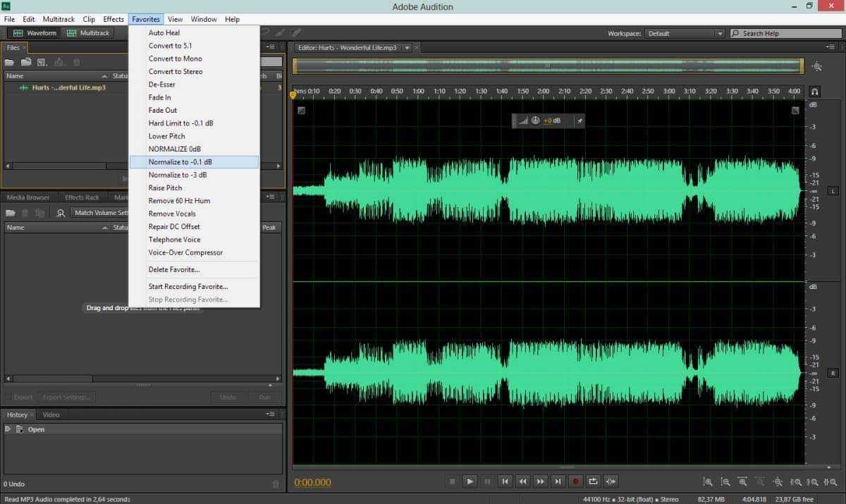Click Move Playhead to Next
The height and width of the screenshot is (504, 846).
(x=558, y=481)
